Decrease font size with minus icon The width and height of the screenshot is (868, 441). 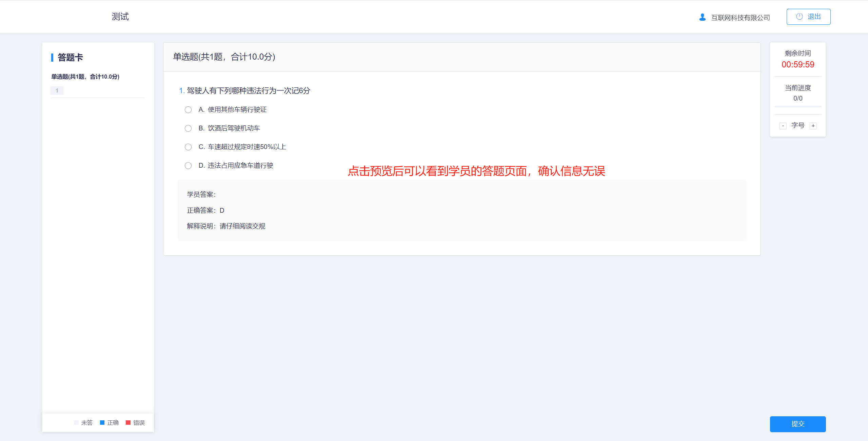pyautogui.click(x=783, y=126)
